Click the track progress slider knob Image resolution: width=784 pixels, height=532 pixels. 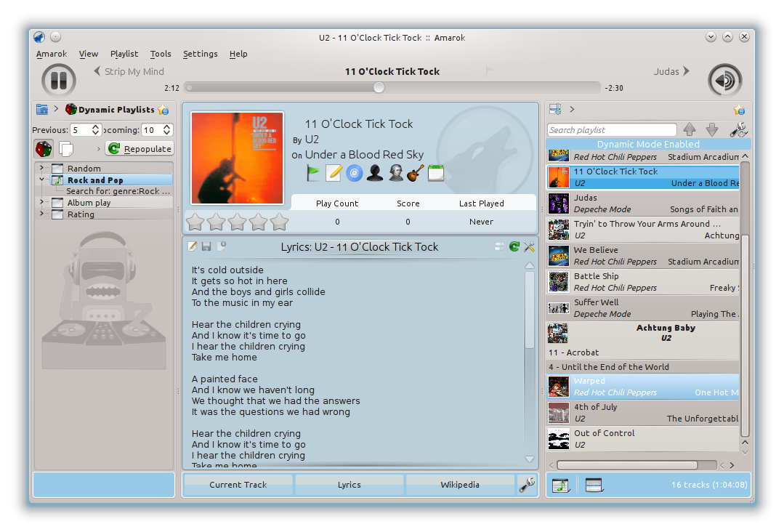point(379,87)
